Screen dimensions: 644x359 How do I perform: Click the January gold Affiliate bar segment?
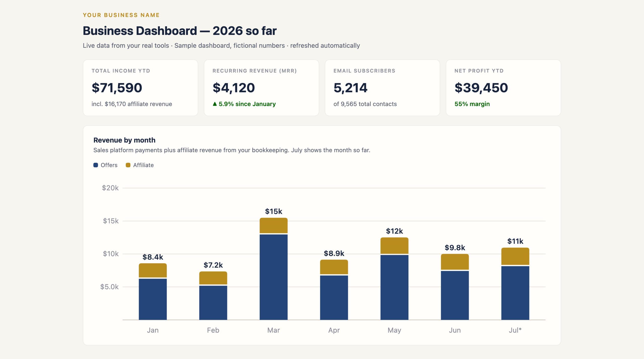click(x=153, y=270)
